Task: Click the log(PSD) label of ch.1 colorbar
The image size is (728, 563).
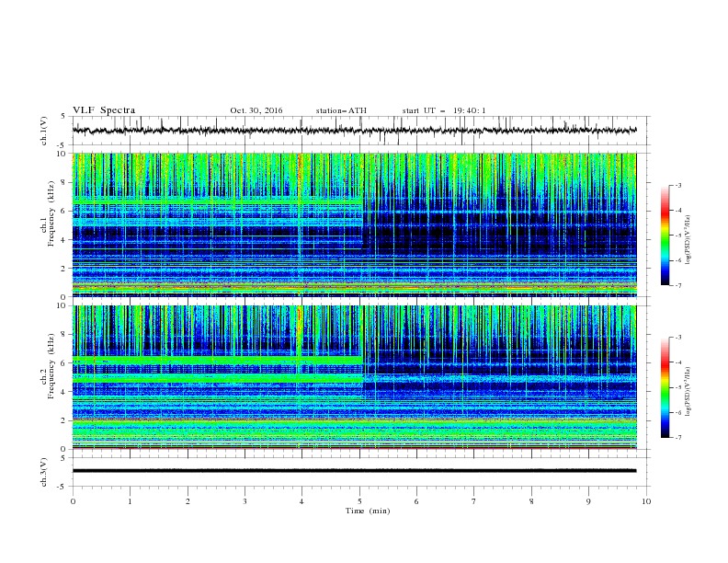Action: point(688,240)
